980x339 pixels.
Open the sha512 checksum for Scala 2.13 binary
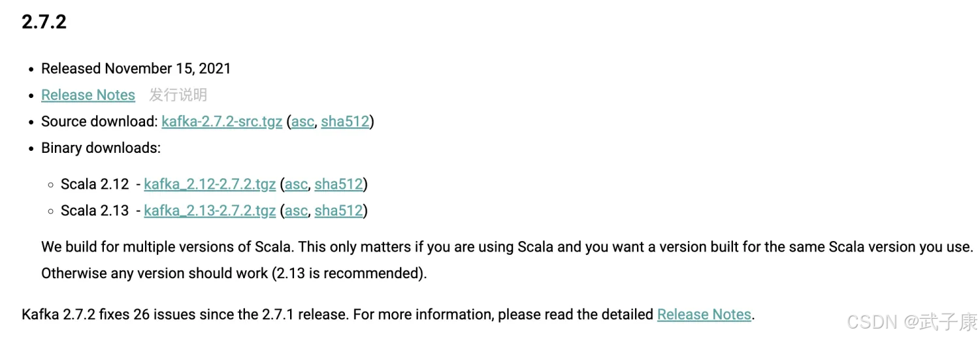click(338, 211)
